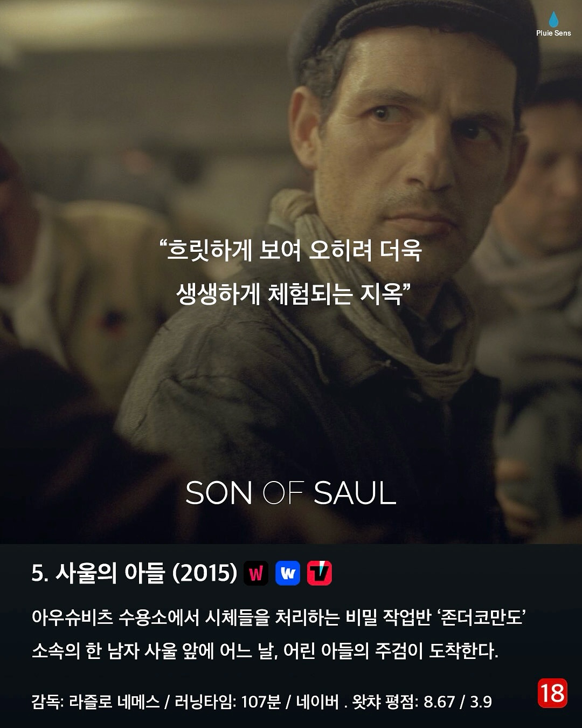
Task: Click the quote line 생생하게 체험되는 지옥
Action: click(x=294, y=294)
